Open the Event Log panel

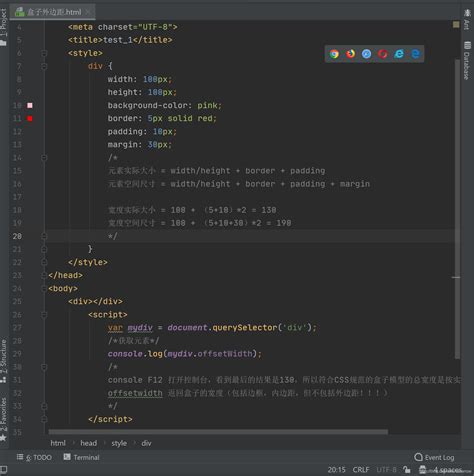click(434, 457)
